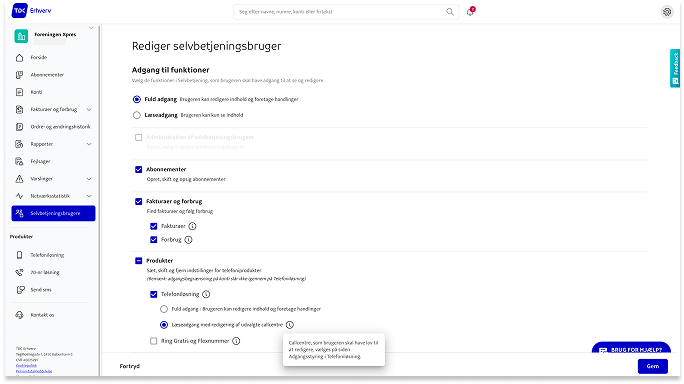The image size is (684, 384).
Task: Click the Kontakt os headset icon
Action: click(19, 315)
